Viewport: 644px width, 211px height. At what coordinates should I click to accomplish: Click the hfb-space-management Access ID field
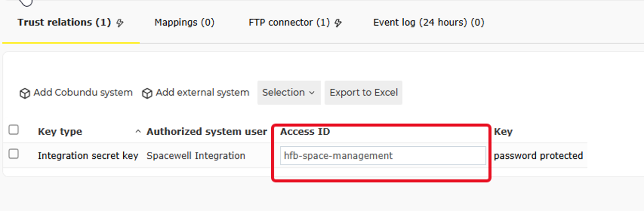(x=383, y=155)
